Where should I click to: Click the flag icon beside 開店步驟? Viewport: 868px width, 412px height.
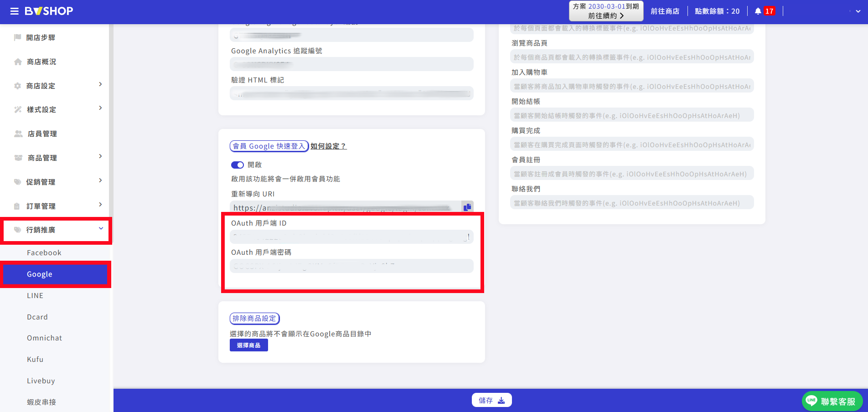click(18, 37)
